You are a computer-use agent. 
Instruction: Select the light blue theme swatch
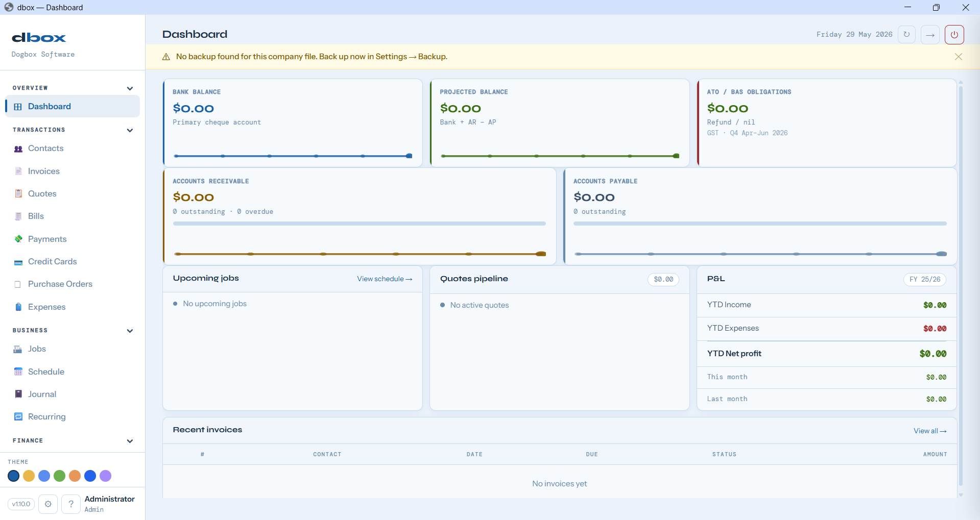click(x=44, y=476)
